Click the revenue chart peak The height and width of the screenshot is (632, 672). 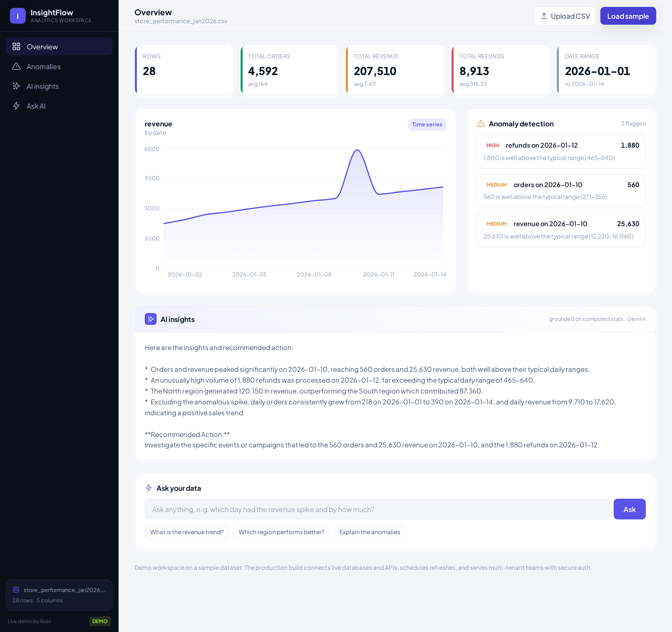357,150
